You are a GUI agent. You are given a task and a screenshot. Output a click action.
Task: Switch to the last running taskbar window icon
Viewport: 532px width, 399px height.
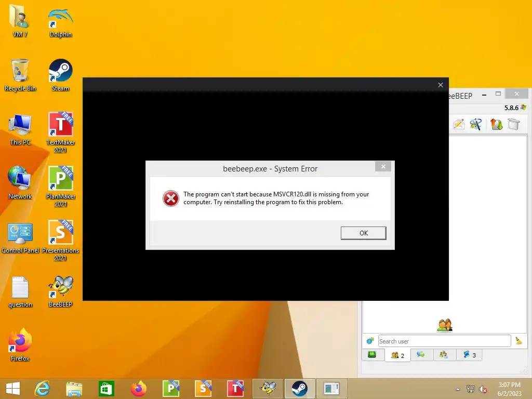(x=331, y=389)
